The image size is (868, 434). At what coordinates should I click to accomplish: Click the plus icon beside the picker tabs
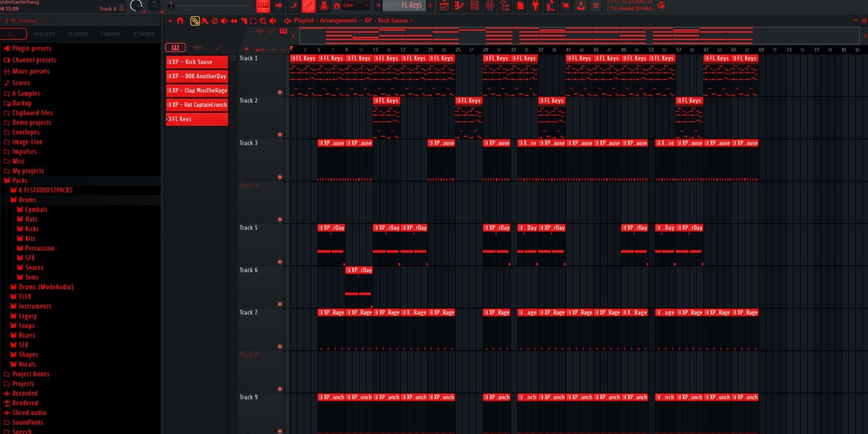tap(246, 49)
